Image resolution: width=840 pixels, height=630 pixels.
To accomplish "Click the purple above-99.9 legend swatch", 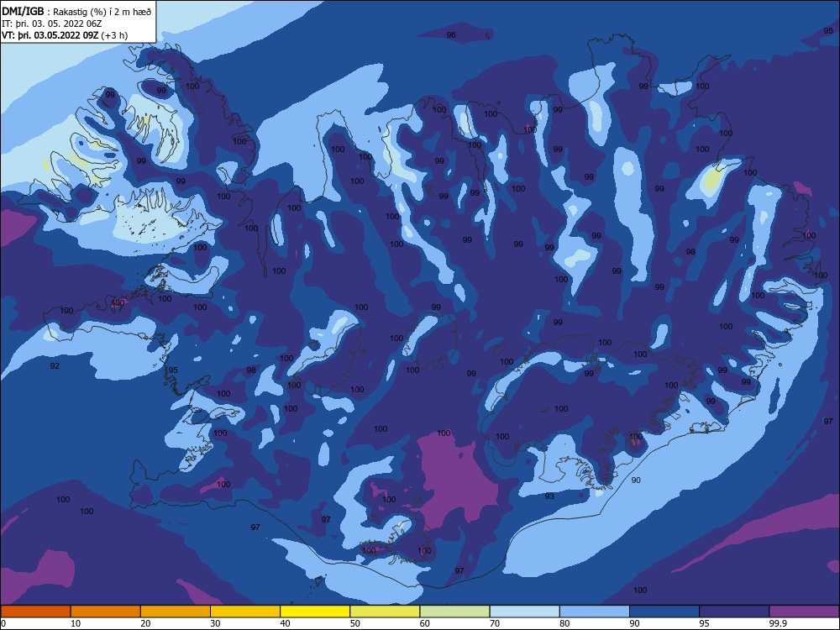I will coord(804,612).
